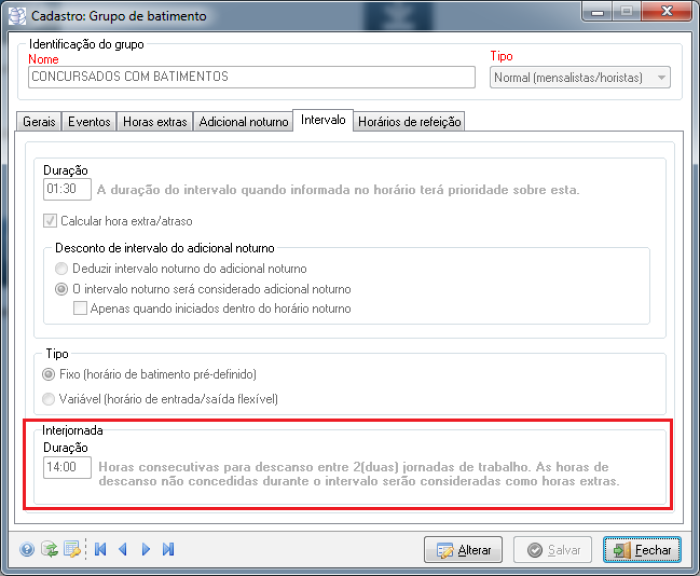Select Variável interval type option
This screenshot has width=700, height=576.
pos(50,399)
